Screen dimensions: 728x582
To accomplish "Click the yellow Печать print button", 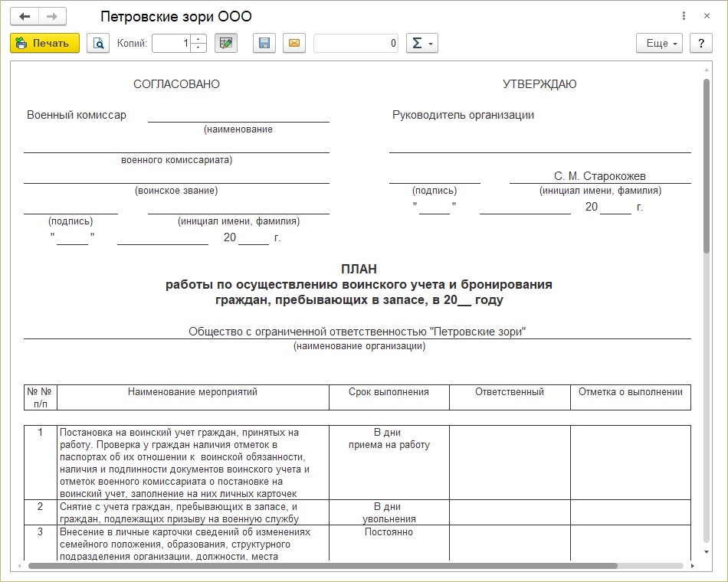I will point(45,43).
